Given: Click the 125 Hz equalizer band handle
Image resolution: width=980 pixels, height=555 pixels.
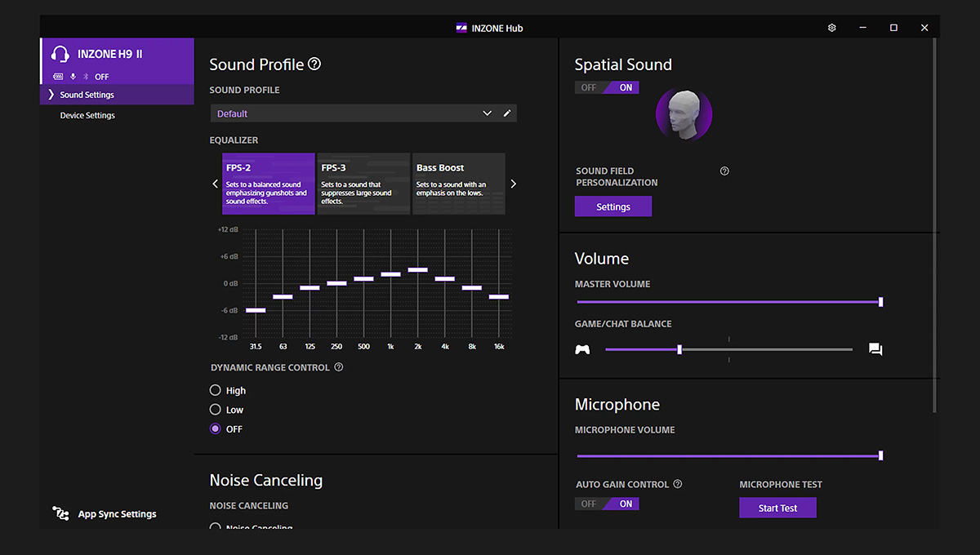Looking at the screenshot, I should pyautogui.click(x=310, y=287).
